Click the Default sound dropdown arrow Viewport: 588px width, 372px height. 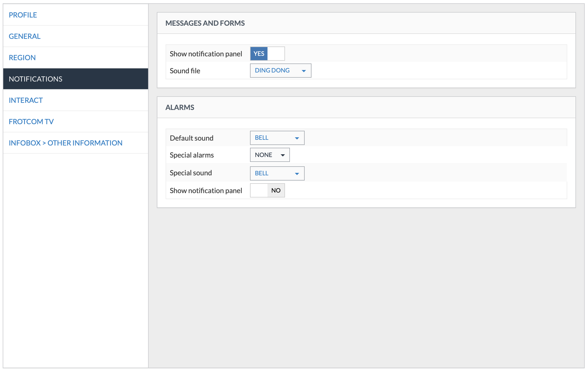click(297, 138)
